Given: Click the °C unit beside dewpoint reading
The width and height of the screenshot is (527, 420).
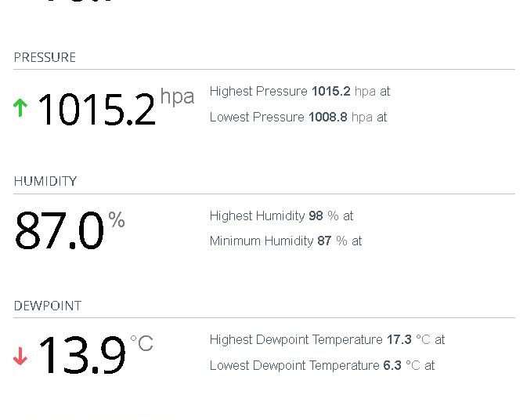Looking at the screenshot, I should (142, 343).
